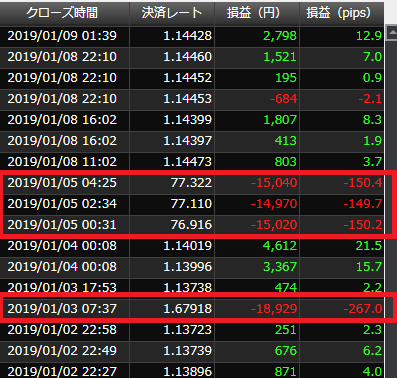Viewport: 397px width, 378px height.
Task: Select rate value 1.14019
Action: (187, 245)
